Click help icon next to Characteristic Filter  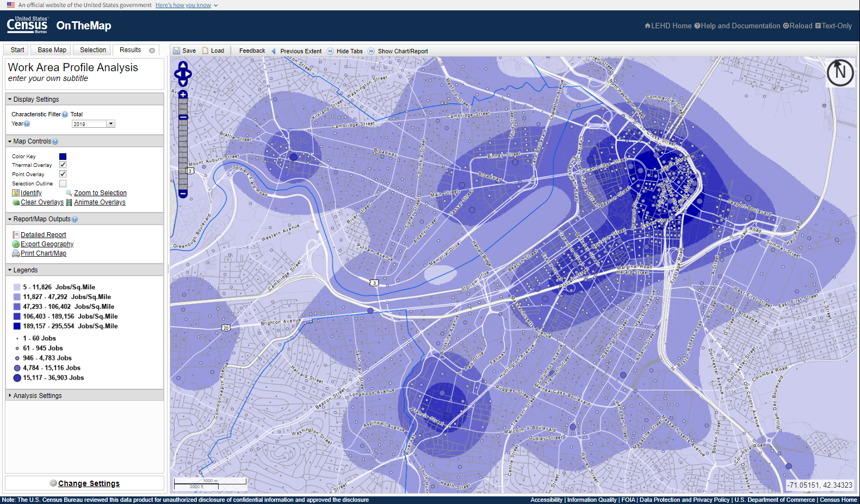(x=65, y=114)
